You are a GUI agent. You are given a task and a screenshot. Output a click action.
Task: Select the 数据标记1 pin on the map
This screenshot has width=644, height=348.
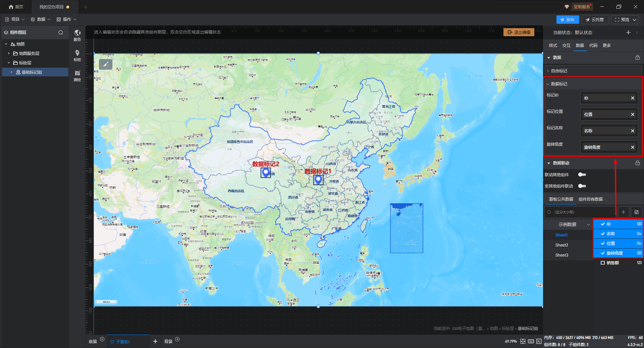pos(318,180)
